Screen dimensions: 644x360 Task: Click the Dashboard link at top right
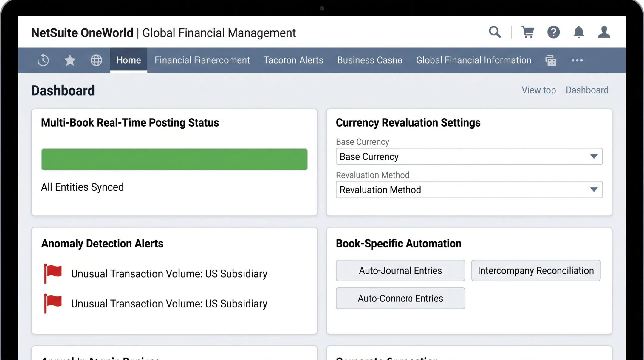tap(587, 90)
